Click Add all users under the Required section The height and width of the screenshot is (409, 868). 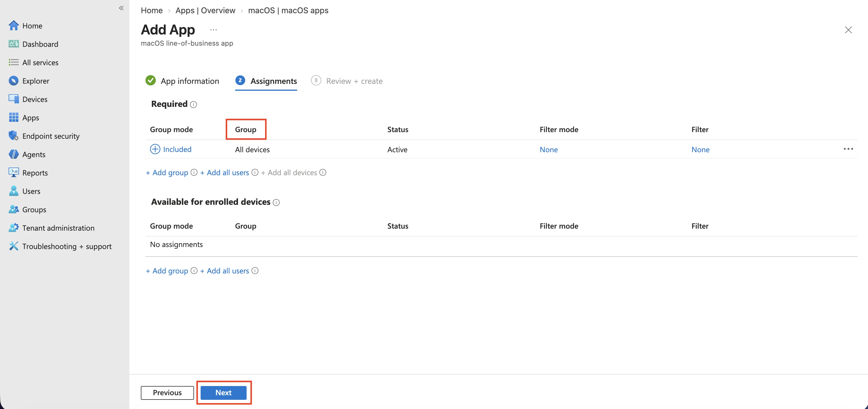tap(225, 172)
